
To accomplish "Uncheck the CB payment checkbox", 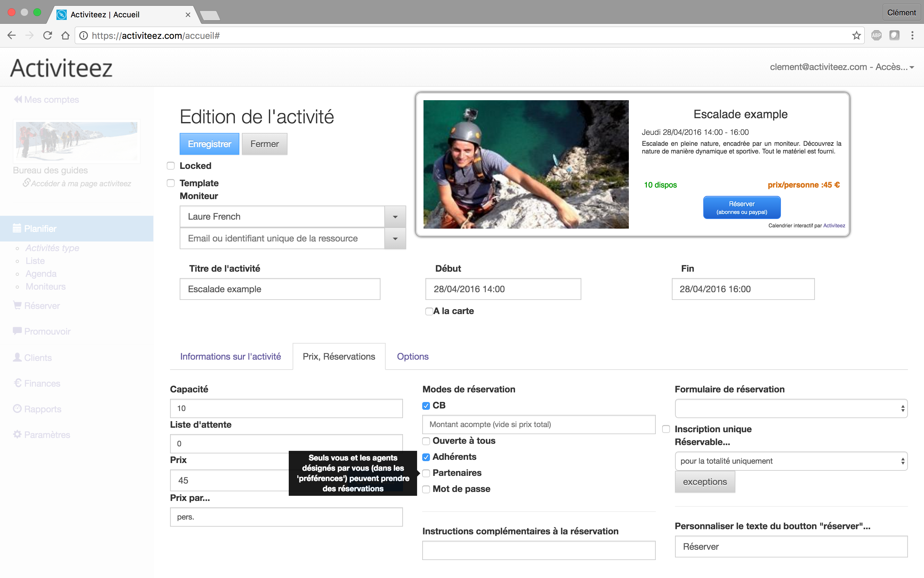I will pos(426,406).
